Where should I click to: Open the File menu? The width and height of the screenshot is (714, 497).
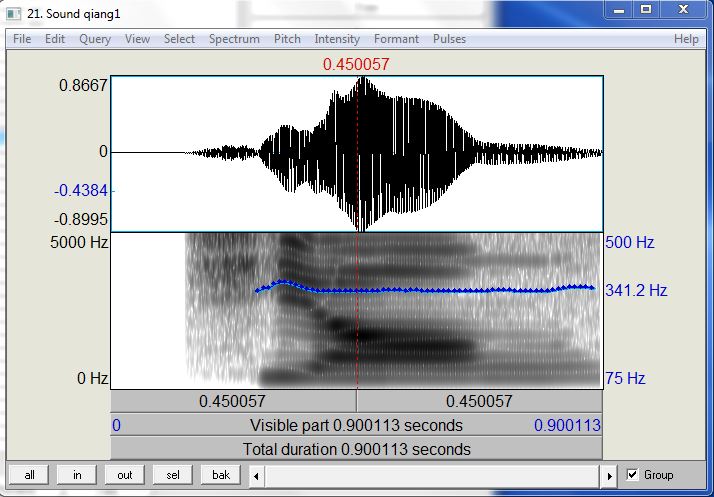tap(22, 39)
